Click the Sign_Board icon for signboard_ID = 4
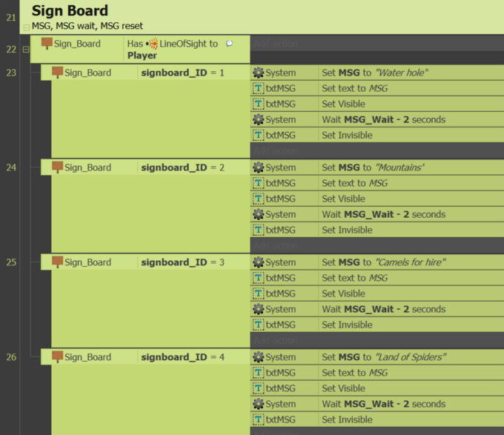504x435 pixels. [58, 357]
